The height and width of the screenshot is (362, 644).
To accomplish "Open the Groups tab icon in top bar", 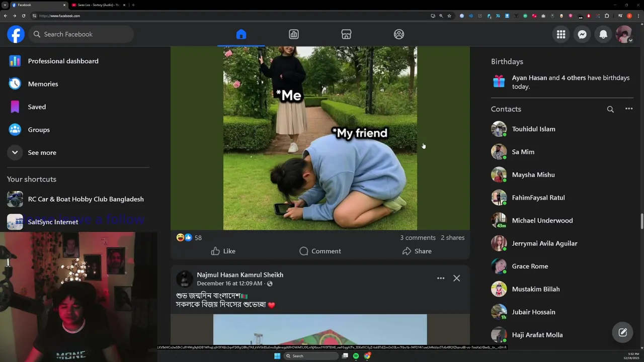I will [399, 34].
